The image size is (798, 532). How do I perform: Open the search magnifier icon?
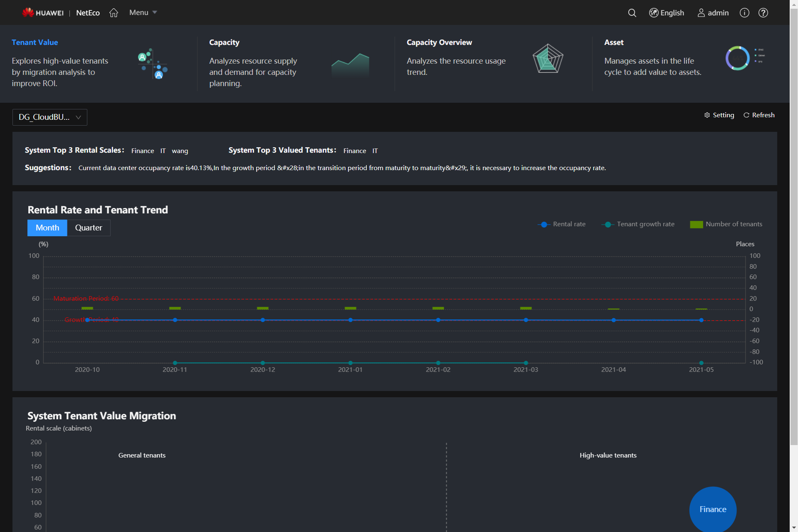click(632, 13)
